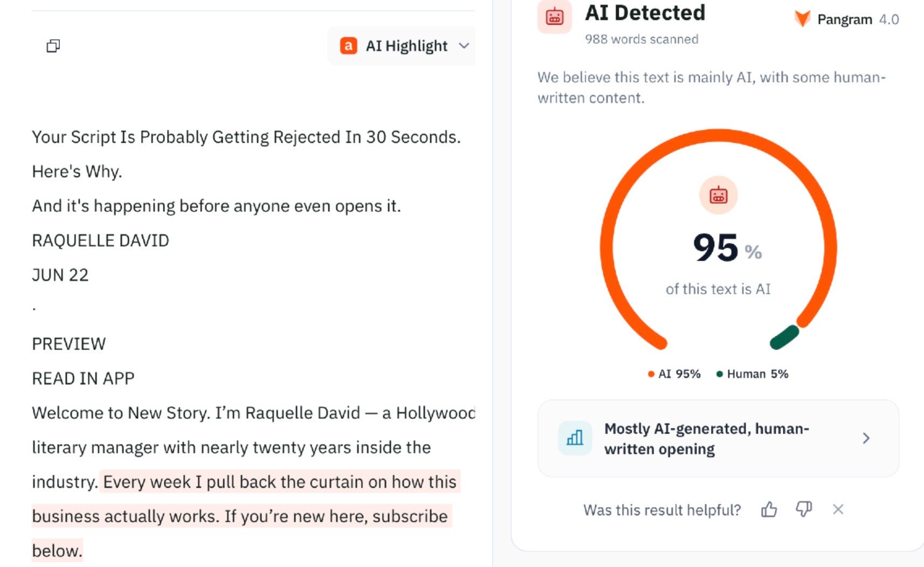Viewport: 924px width, 567px height.
Task: Click the orange AI Highlight logo icon
Action: pos(348,46)
